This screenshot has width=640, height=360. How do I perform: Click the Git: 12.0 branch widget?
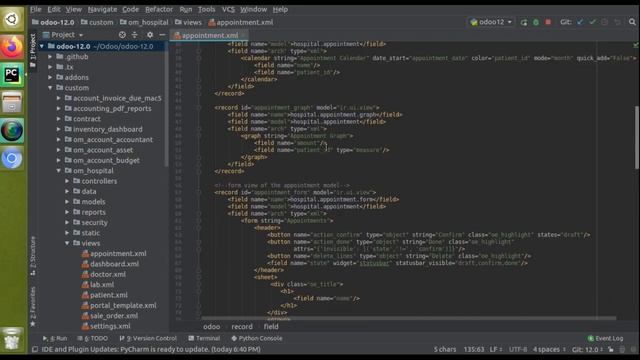click(x=587, y=349)
